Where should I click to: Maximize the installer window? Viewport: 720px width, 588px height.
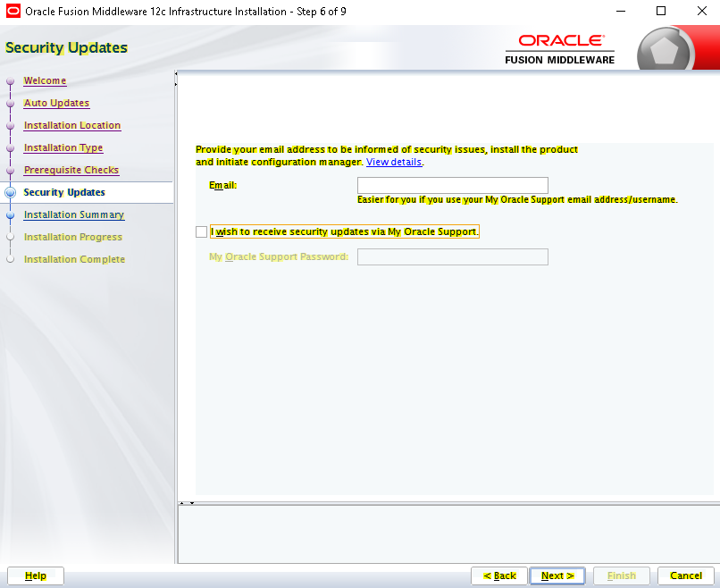pyautogui.click(x=661, y=11)
